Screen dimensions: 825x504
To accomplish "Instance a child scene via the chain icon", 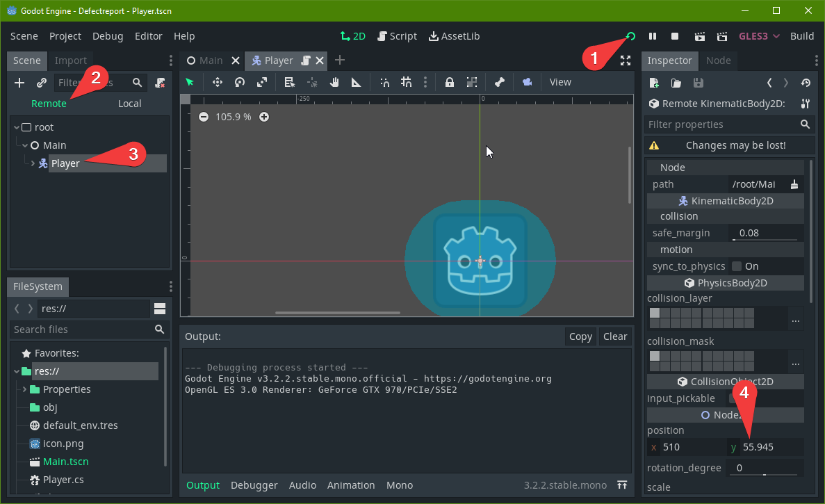I will point(40,82).
